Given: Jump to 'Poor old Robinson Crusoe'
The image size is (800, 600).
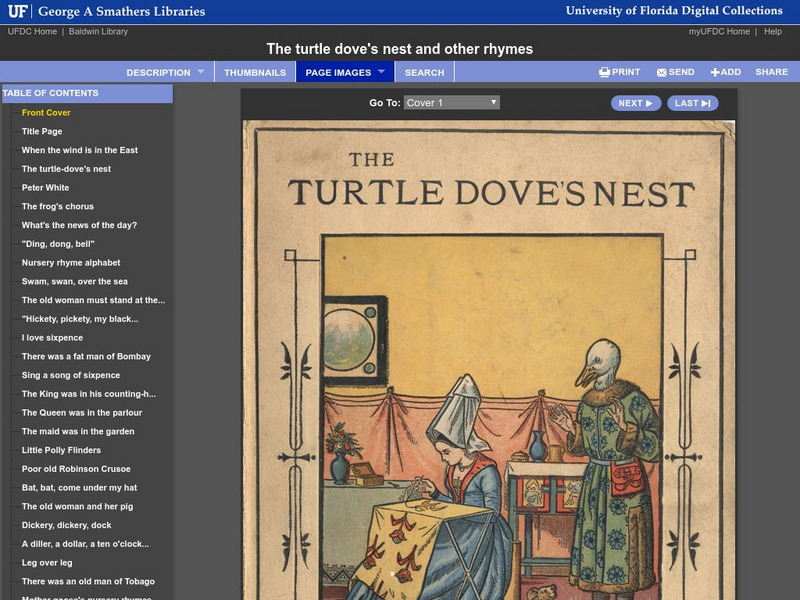Looking at the screenshot, I should pos(76,469).
